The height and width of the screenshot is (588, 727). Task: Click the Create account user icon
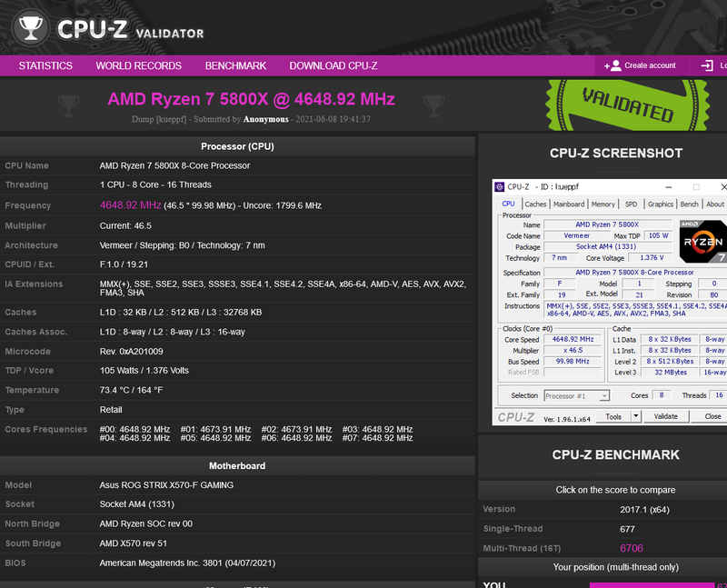[x=612, y=65]
